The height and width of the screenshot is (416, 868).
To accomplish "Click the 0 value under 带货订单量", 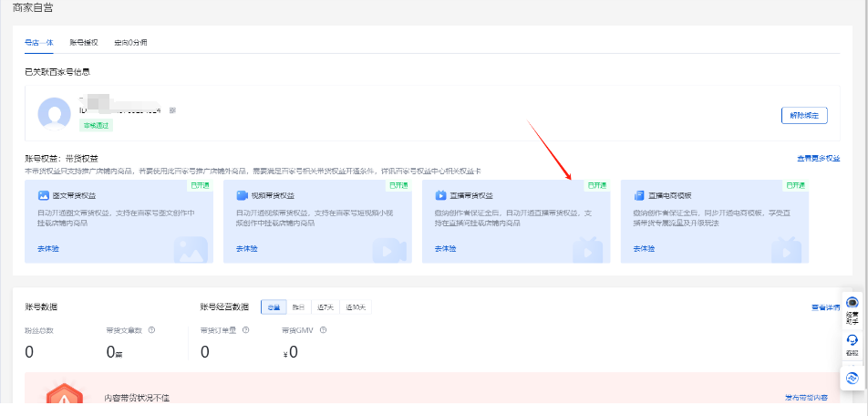I will pos(205,352).
